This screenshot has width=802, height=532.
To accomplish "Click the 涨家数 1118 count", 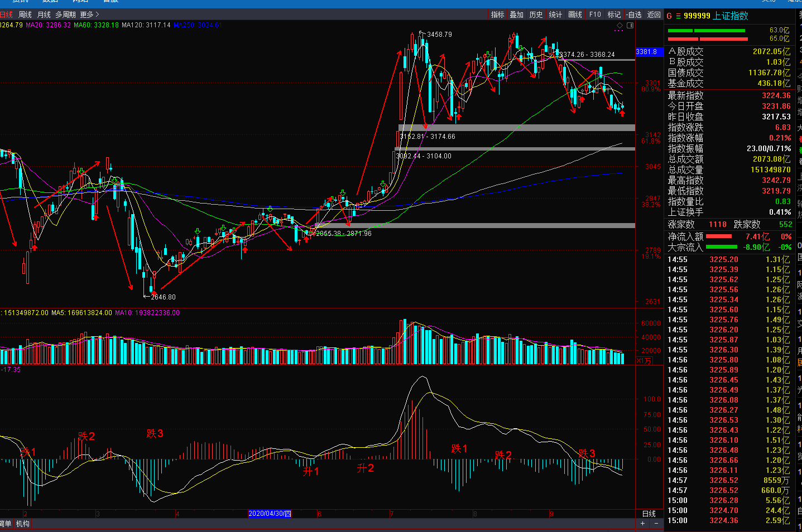I will pos(718,224).
